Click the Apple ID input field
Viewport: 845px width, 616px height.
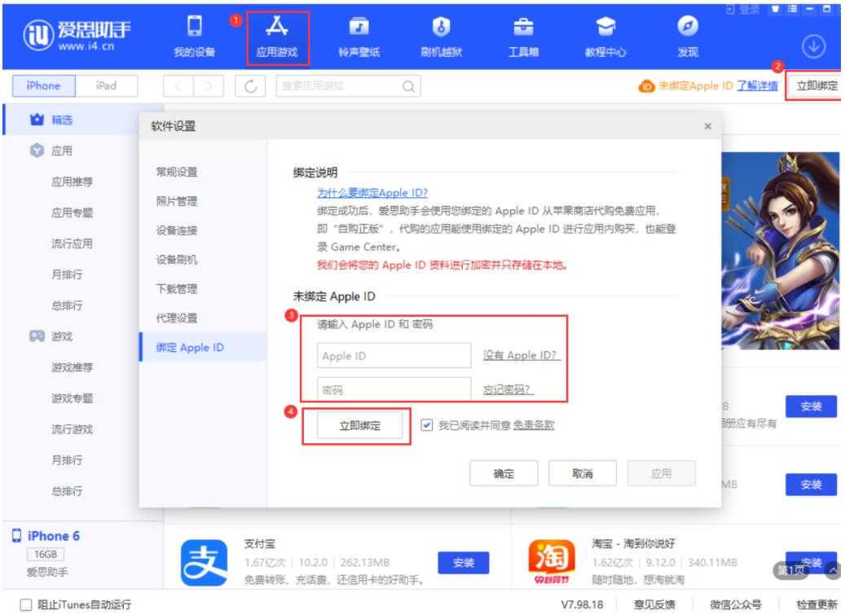click(x=394, y=356)
